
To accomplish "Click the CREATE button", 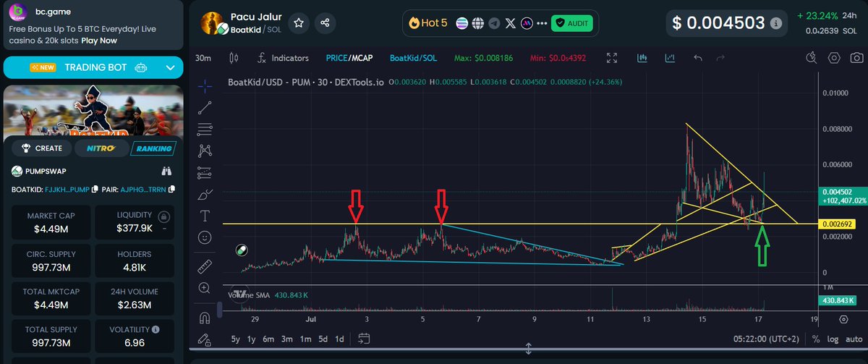I will [x=43, y=148].
